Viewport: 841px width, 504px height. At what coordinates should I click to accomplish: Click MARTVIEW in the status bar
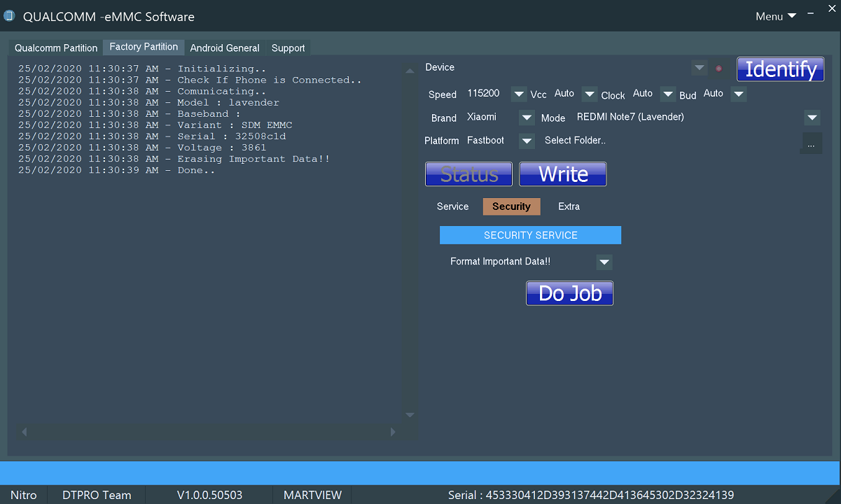pyautogui.click(x=312, y=495)
